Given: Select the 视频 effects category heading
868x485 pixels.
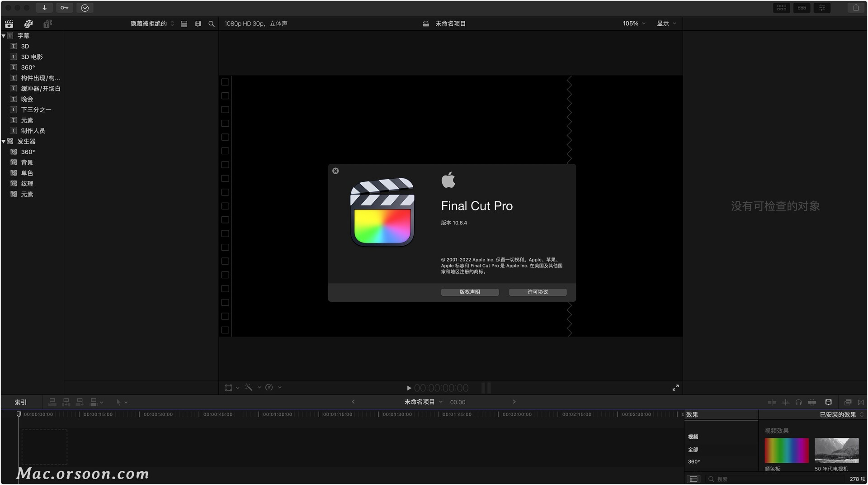Looking at the screenshot, I should tap(693, 437).
